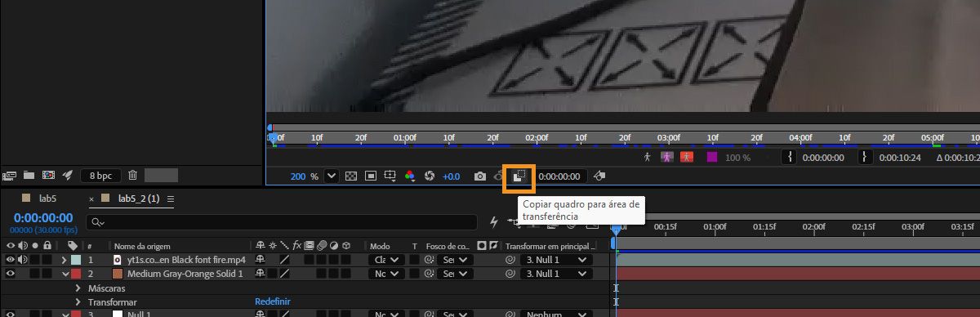Click the icon right of viewer timecode
Viewport: 980px width, 317px height.
point(599,176)
